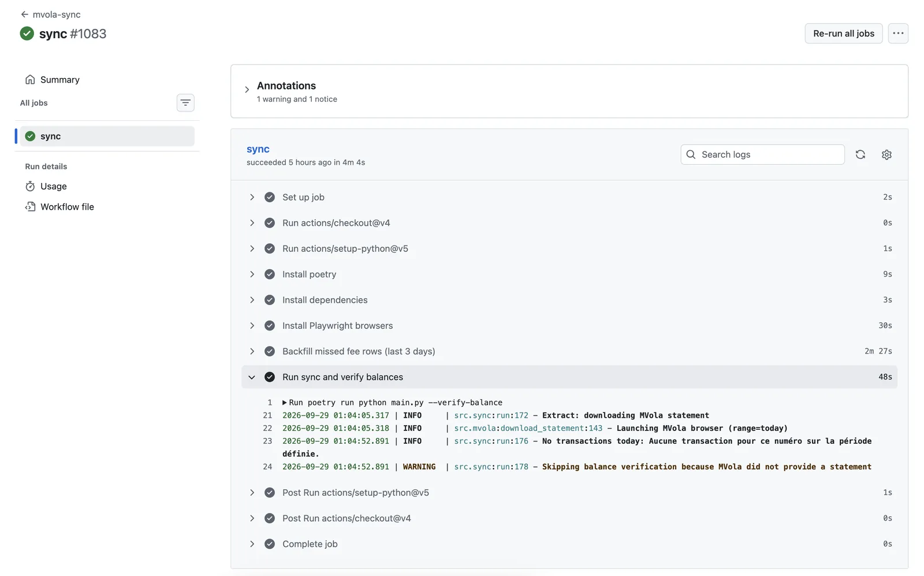This screenshot has width=924, height=576.
Task: Expand the 'Run poetry run python' command triangle
Action: [x=285, y=403]
